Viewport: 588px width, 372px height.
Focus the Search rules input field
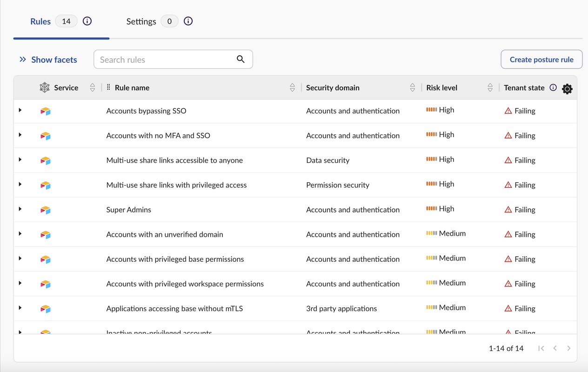(165, 60)
